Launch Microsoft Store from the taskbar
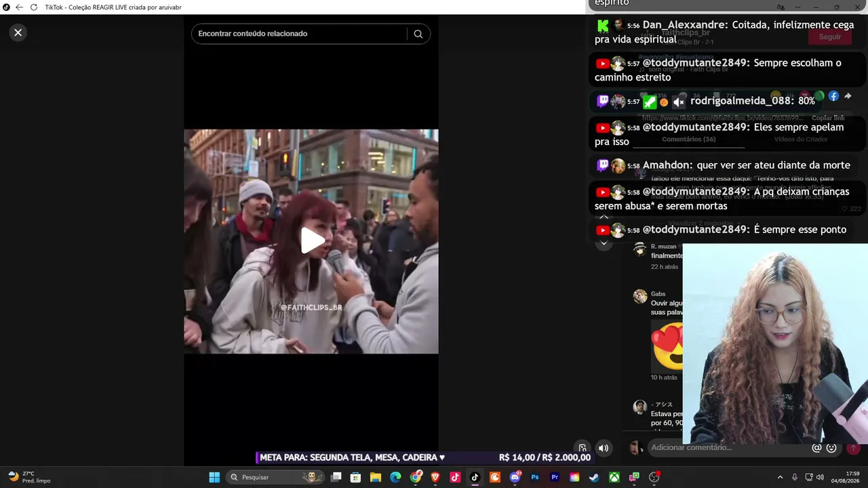868x488 pixels. [355, 477]
